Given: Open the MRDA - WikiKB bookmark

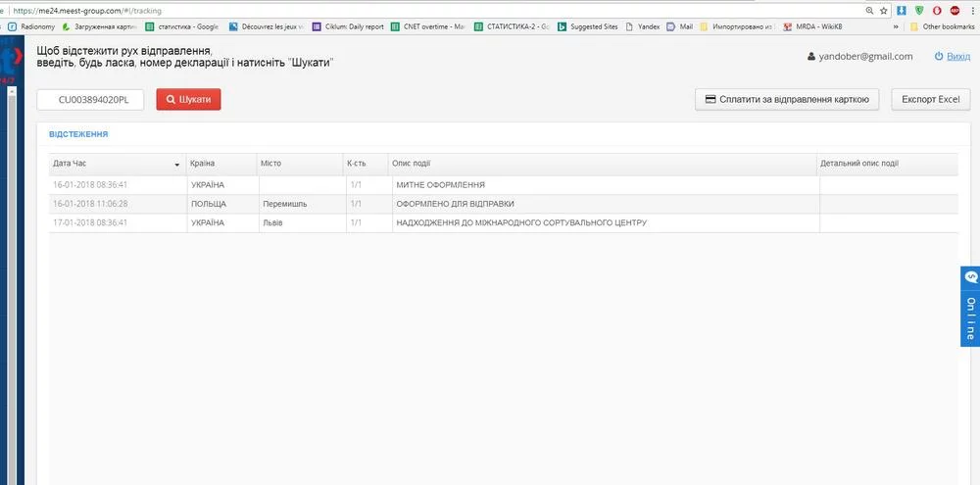Looking at the screenshot, I should tap(812, 26).
